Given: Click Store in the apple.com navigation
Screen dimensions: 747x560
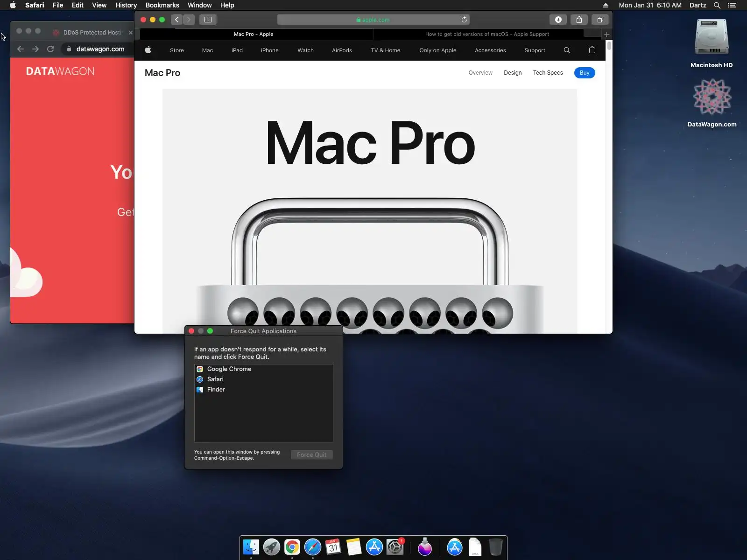Looking at the screenshot, I should pyautogui.click(x=177, y=50).
